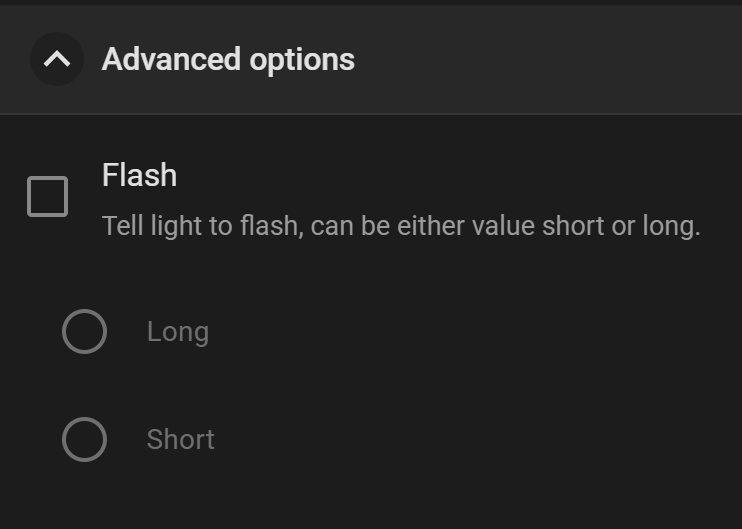
Task: Click the up-arrow icon beside Advanced options
Action: coord(57,60)
